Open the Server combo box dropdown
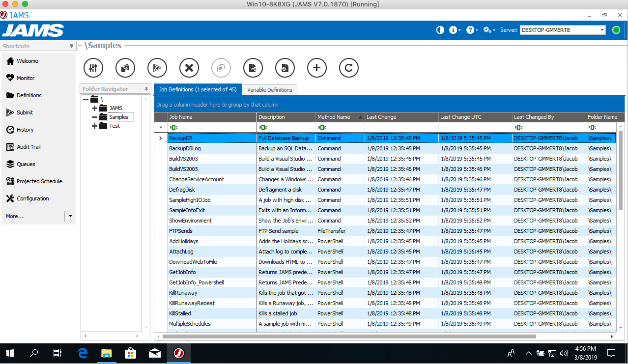 click(602, 30)
